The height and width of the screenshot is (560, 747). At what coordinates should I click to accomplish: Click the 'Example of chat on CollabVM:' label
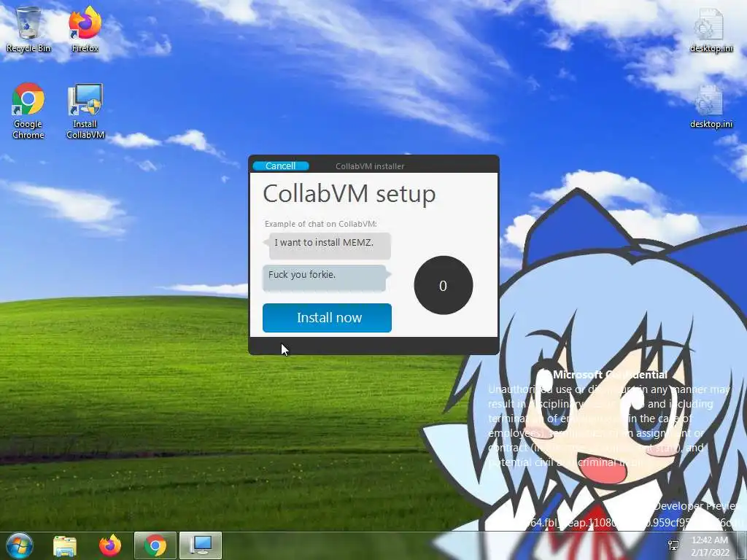[x=321, y=224]
